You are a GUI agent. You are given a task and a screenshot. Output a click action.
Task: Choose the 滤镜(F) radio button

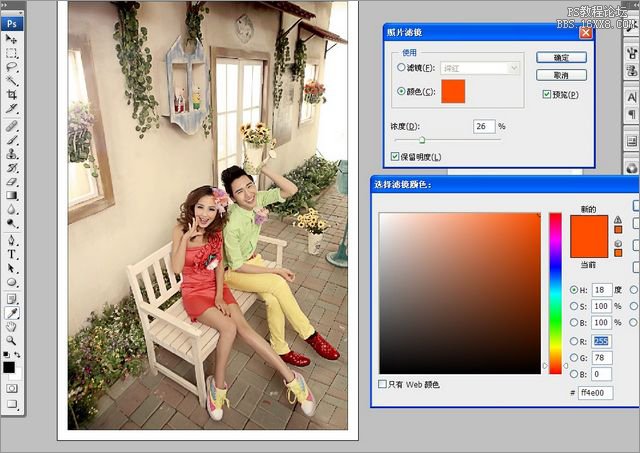click(402, 68)
